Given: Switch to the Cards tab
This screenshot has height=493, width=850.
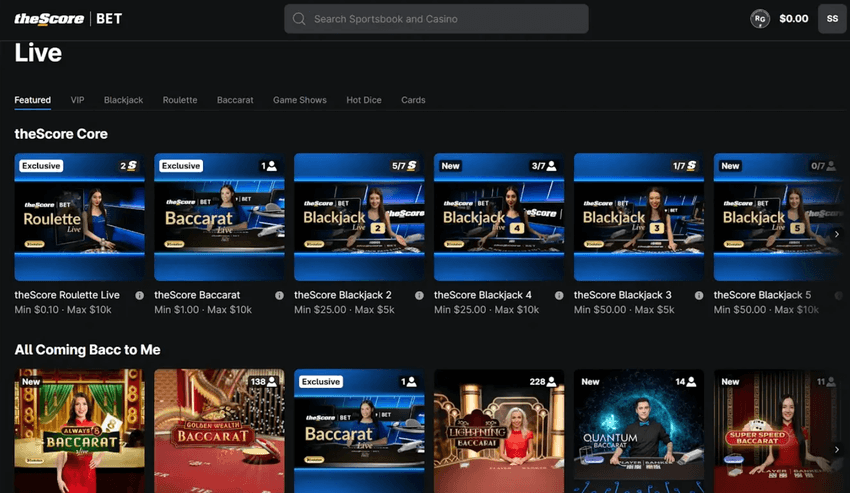Looking at the screenshot, I should coord(413,100).
